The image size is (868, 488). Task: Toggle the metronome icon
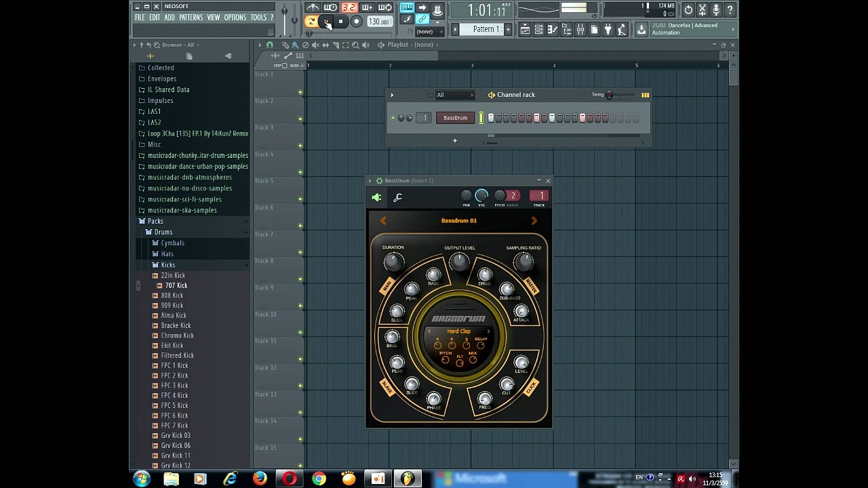click(313, 8)
